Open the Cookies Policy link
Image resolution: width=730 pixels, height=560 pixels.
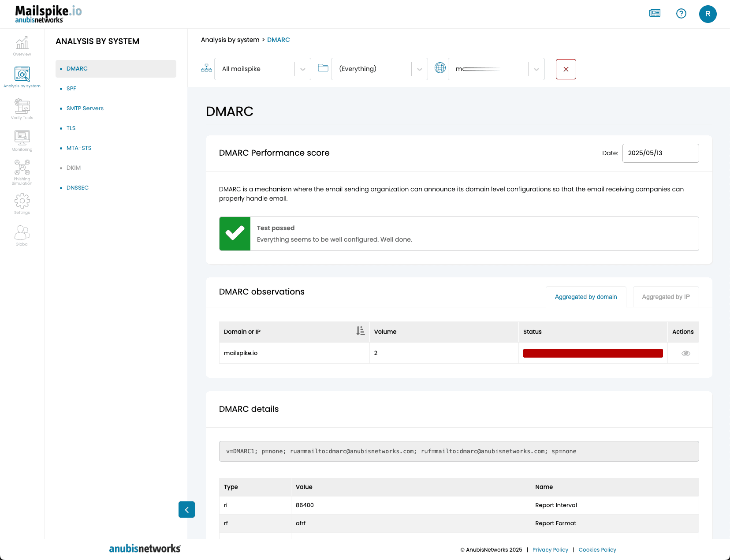point(597,550)
